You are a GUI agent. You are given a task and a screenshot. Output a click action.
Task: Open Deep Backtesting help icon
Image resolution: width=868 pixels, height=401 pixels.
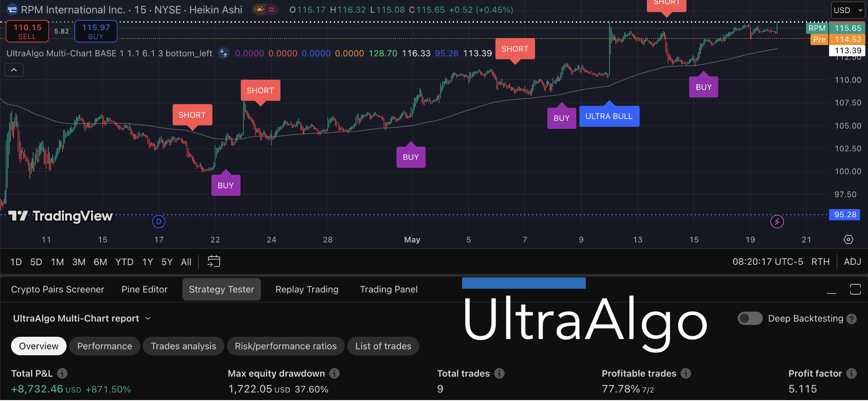pos(852,319)
